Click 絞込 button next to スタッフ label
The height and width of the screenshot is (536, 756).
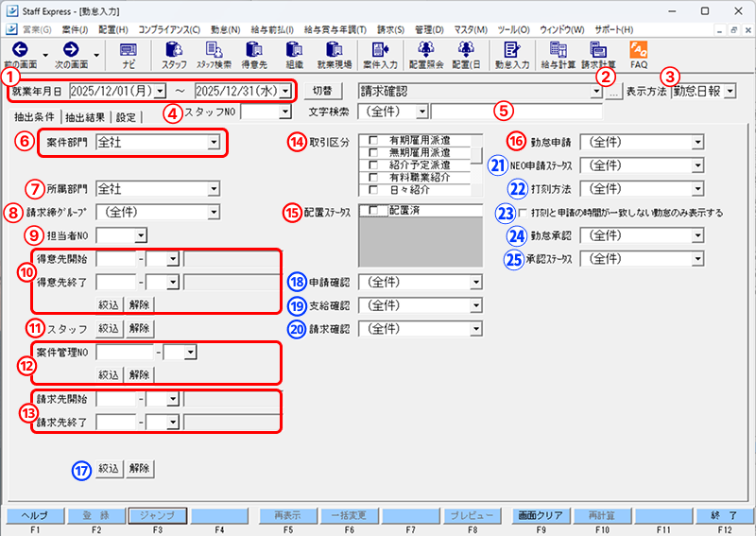pos(109,329)
